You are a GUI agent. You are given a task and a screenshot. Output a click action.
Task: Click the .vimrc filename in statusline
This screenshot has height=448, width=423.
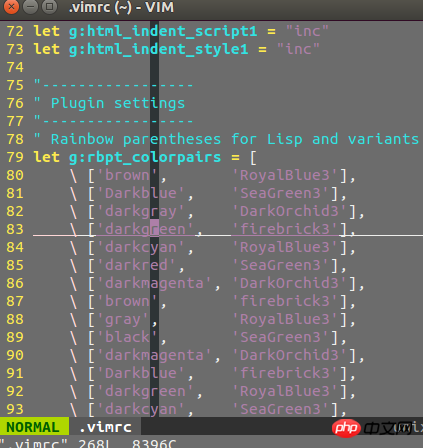(105, 427)
